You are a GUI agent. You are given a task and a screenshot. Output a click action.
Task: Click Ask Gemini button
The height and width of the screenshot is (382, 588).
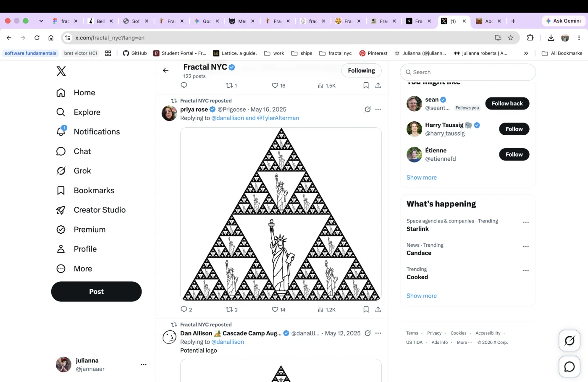pyautogui.click(x=563, y=21)
